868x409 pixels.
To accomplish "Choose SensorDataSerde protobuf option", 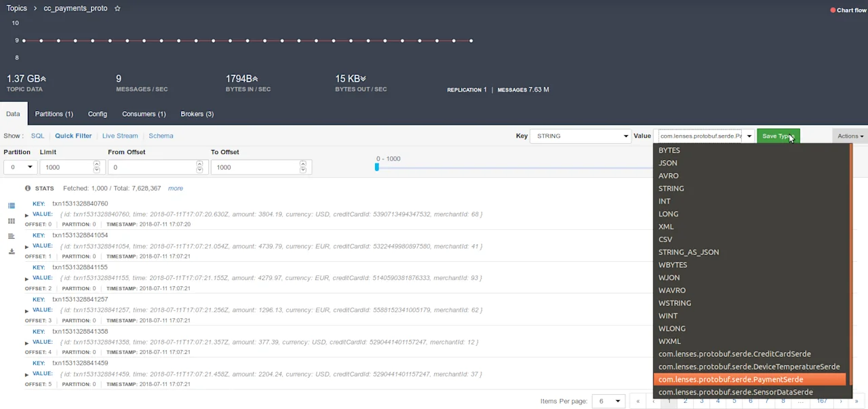I will pos(749,392).
